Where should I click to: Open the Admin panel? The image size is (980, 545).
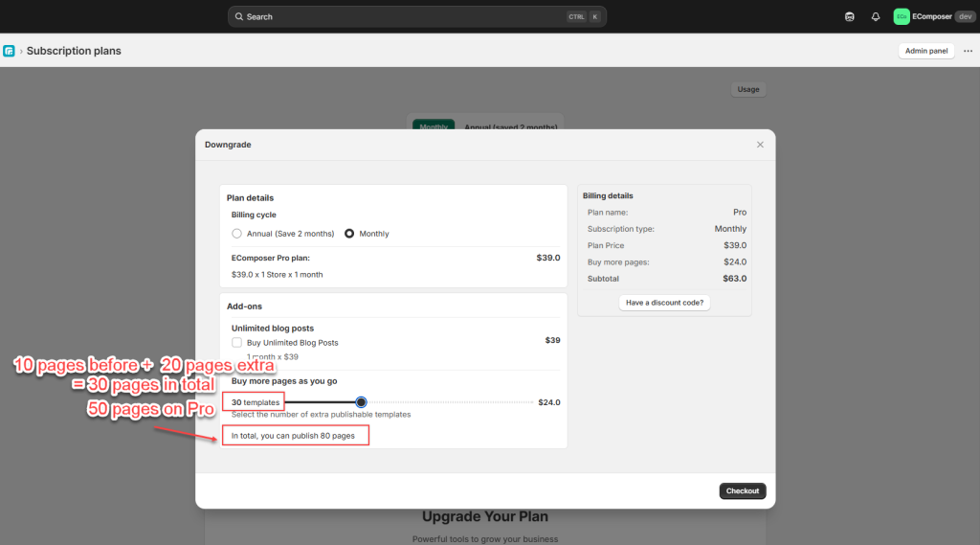point(926,51)
